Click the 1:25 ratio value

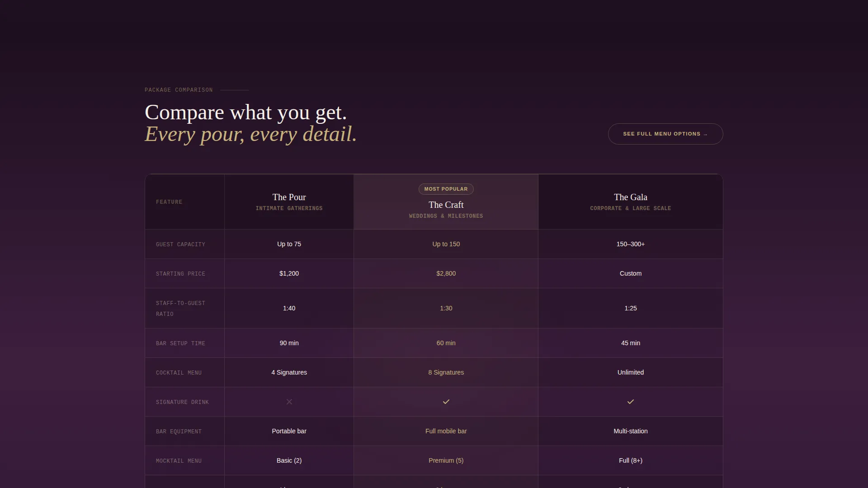click(631, 308)
